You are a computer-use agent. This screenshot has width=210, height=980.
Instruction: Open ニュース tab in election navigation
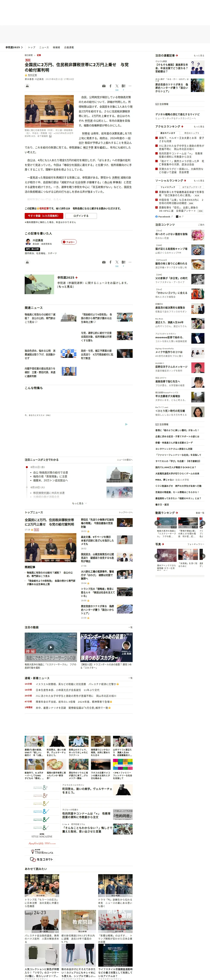point(44,48)
